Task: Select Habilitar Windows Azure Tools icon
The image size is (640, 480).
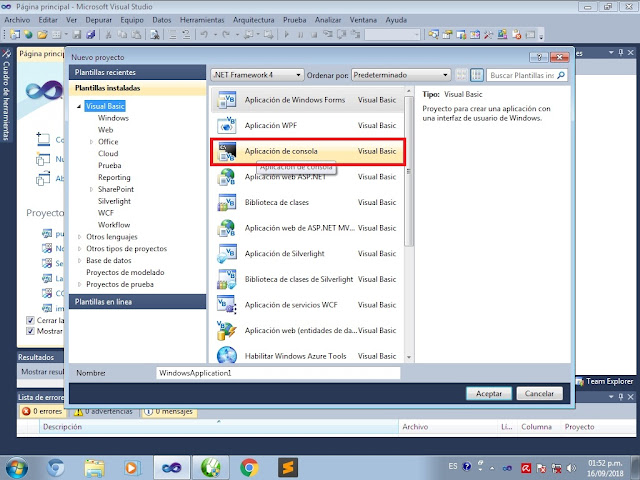Action: click(227, 355)
